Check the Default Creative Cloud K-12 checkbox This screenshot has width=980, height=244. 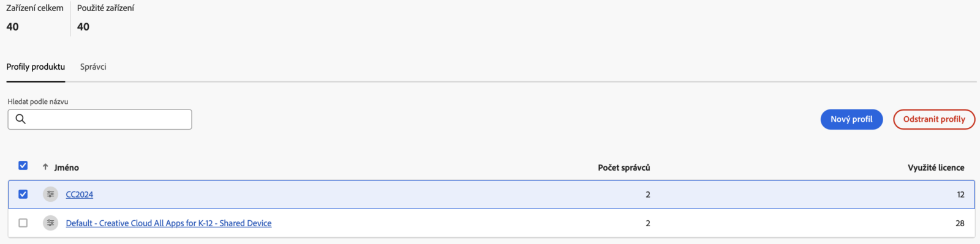(x=23, y=223)
